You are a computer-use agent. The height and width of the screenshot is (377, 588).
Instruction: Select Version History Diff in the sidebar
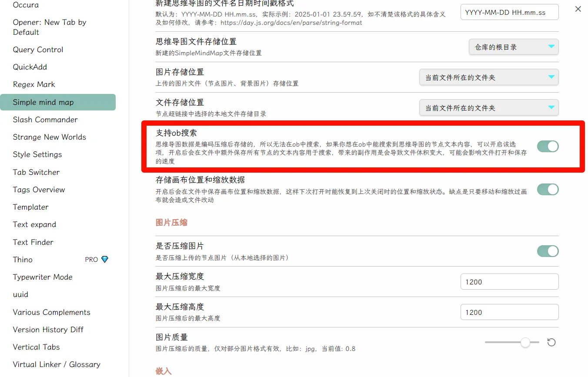48,329
